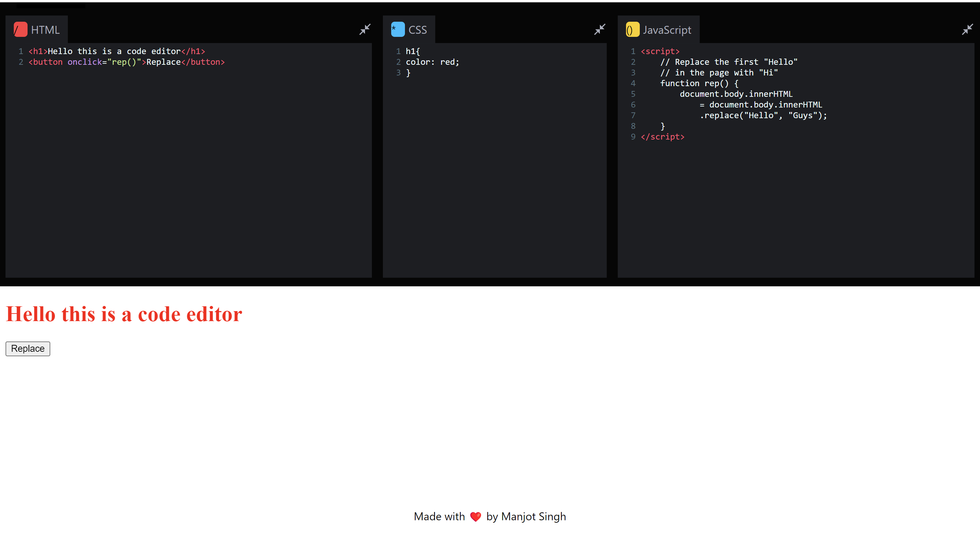
Task: Collapse the CSS editor pane
Action: (x=600, y=29)
